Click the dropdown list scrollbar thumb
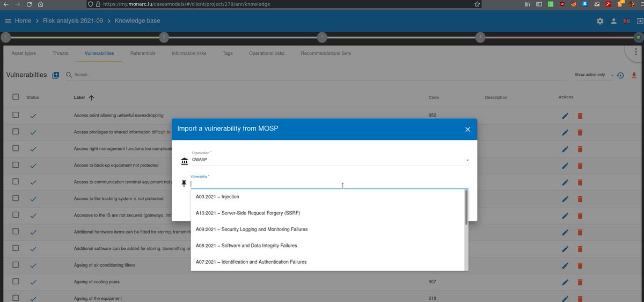This screenshot has width=644, height=302. click(x=466, y=207)
